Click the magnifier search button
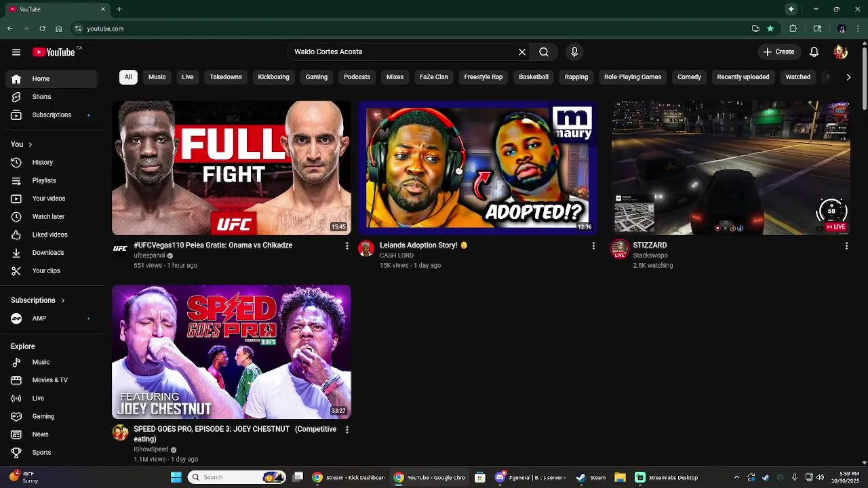 coord(544,52)
